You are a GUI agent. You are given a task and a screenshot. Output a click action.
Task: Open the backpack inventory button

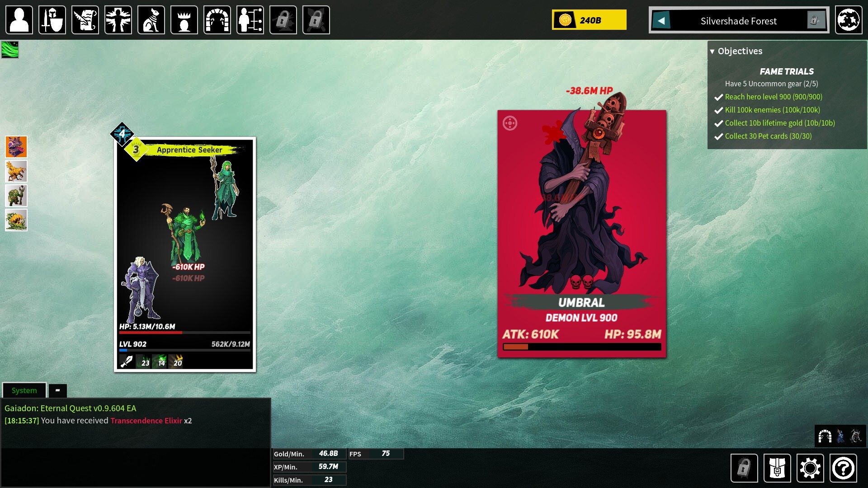pos(777,468)
